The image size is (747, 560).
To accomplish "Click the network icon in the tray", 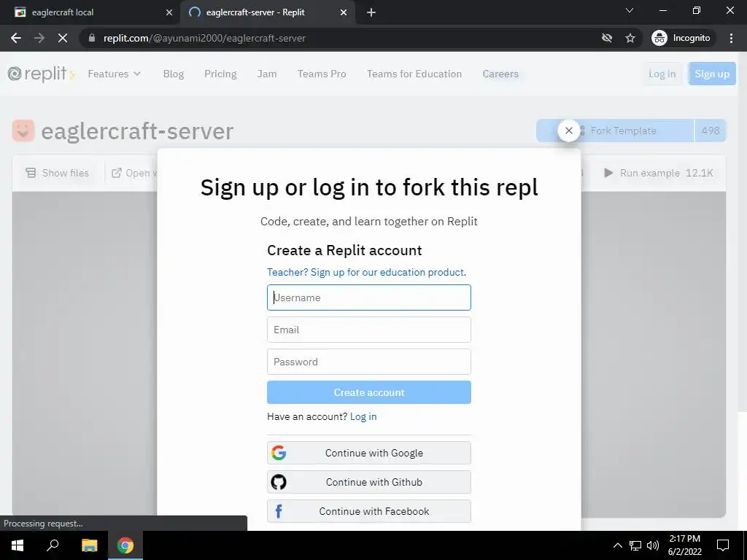I will (635, 545).
